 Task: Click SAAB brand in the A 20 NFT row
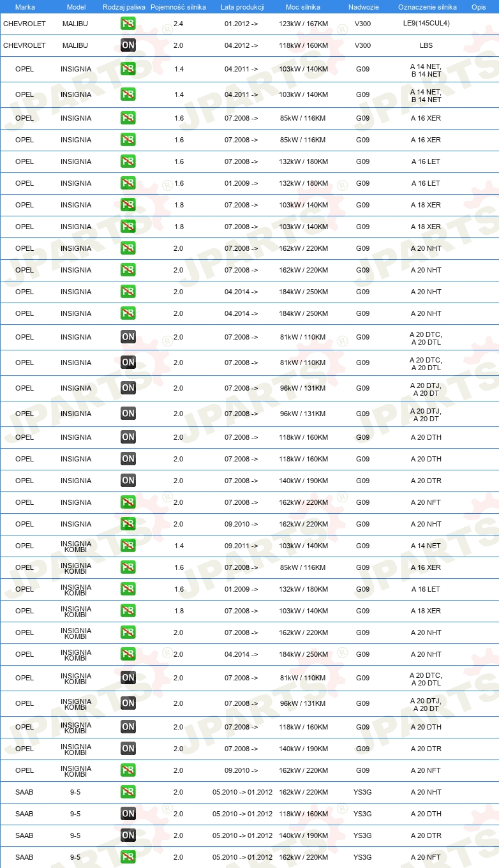[24, 857]
